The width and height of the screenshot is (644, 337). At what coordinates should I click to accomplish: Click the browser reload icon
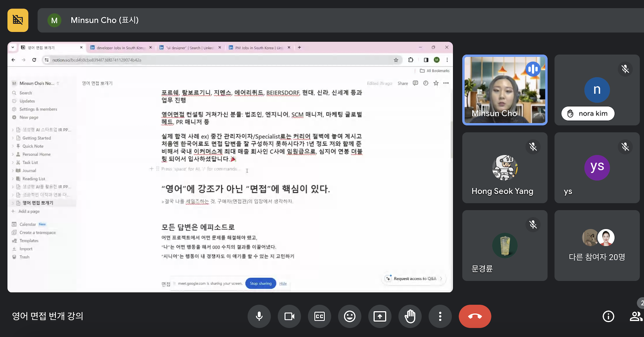click(34, 60)
